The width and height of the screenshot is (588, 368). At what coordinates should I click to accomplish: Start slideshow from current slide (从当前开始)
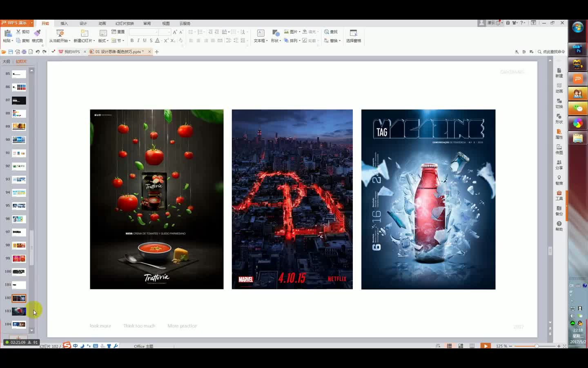coord(60,36)
